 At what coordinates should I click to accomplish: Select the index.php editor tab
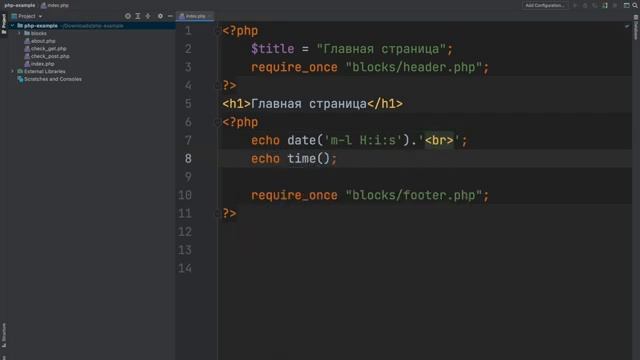[x=195, y=16]
